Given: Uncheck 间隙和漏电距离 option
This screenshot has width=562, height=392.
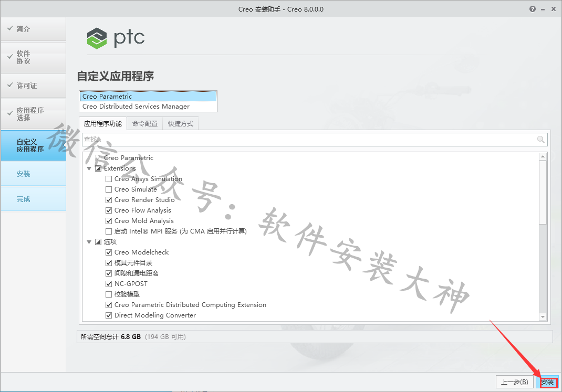Looking at the screenshot, I should coord(109,273).
